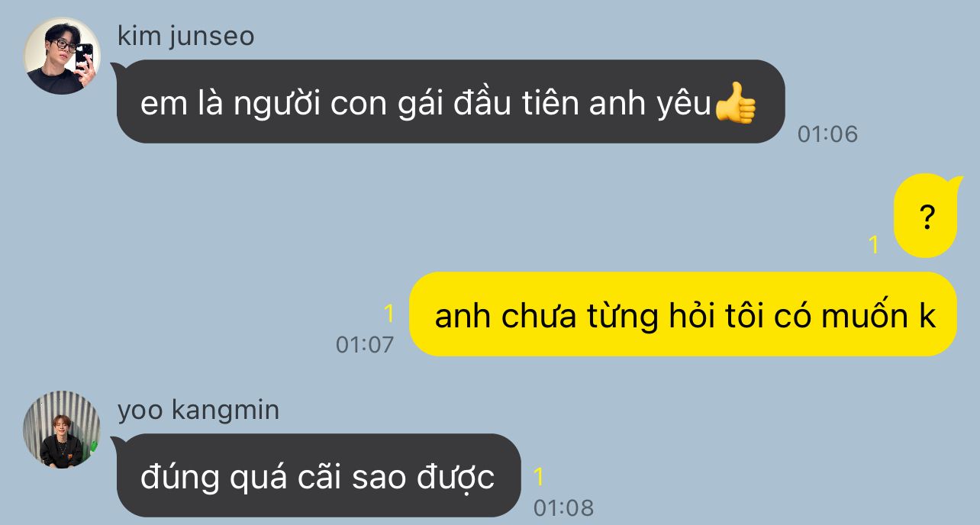The image size is (980, 525).
Task: Select message 'đúng quá cãi sao được'
Action: (318, 475)
